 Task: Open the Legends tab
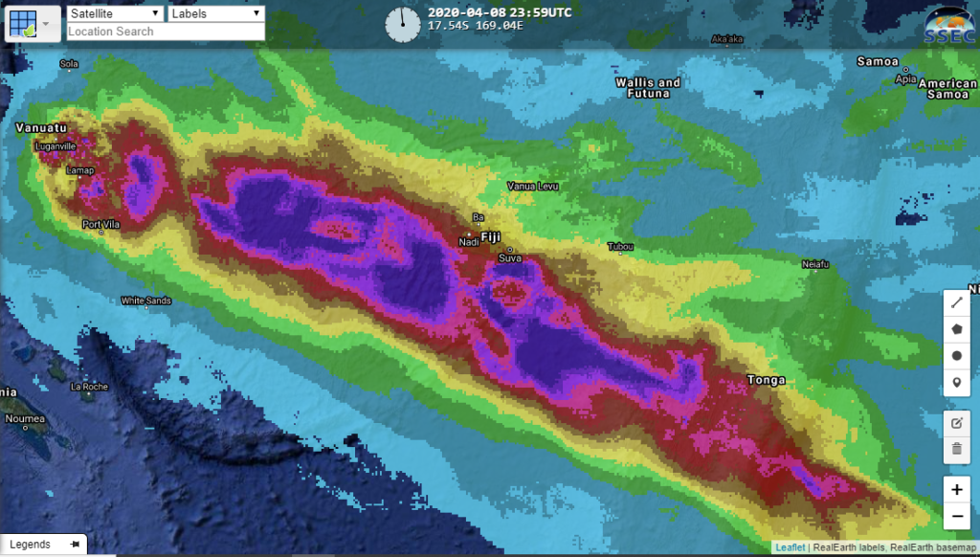[31, 544]
